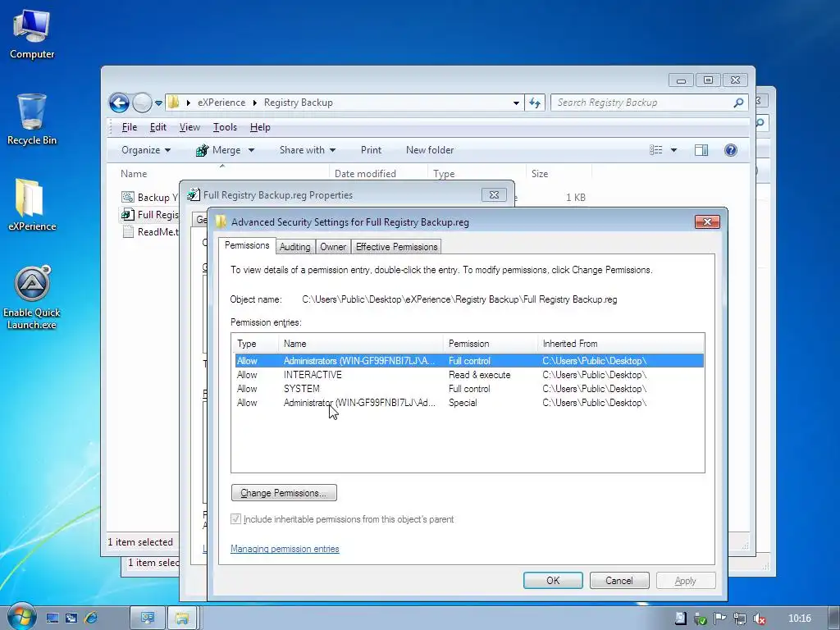Select the Backup file icon in list
Image resolution: width=840 pixels, height=630 pixels.
click(127, 197)
